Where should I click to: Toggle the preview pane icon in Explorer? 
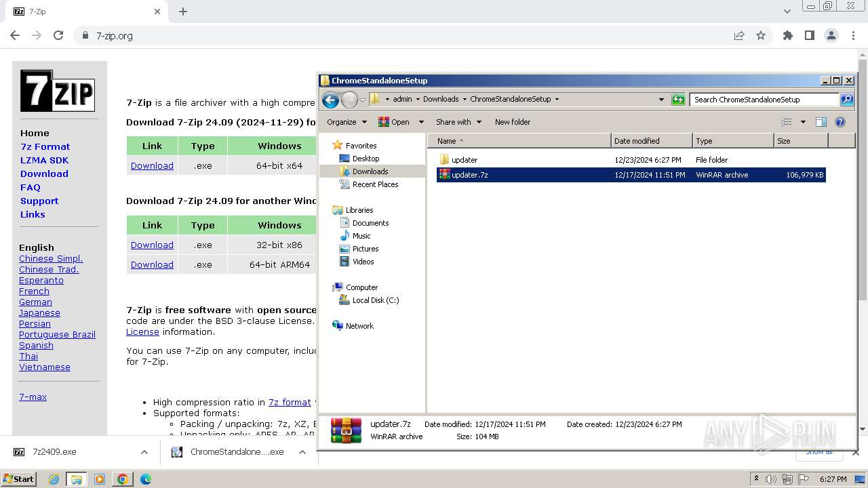(821, 122)
